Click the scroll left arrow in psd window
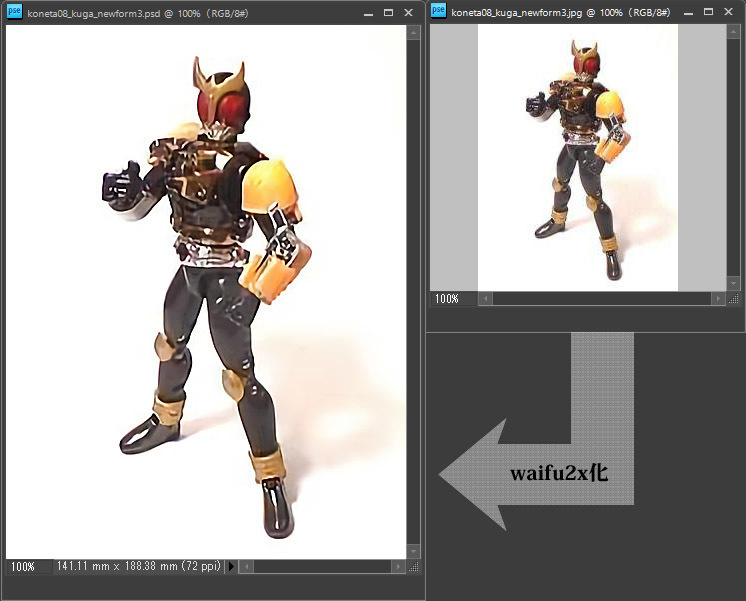Viewport: 746px width, 601px height. 246,566
